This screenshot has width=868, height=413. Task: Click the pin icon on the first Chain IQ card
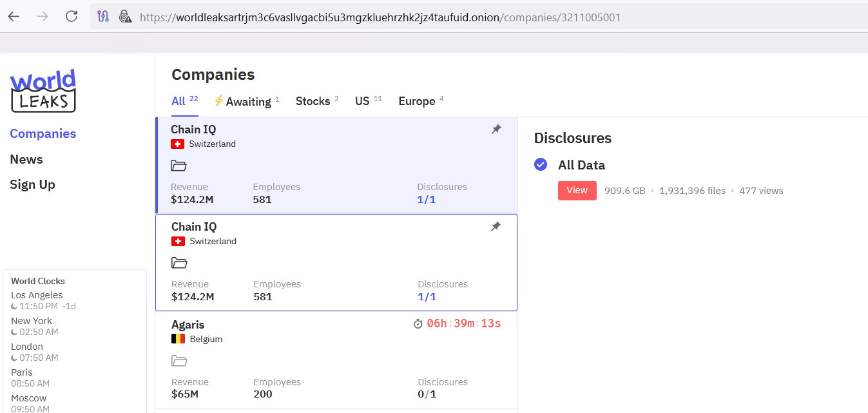[496, 130]
